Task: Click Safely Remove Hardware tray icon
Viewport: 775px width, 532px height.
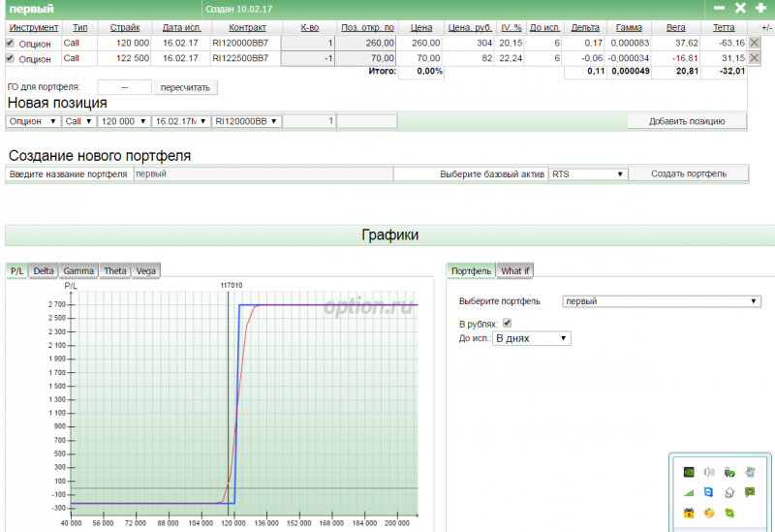Action: (x=729, y=473)
